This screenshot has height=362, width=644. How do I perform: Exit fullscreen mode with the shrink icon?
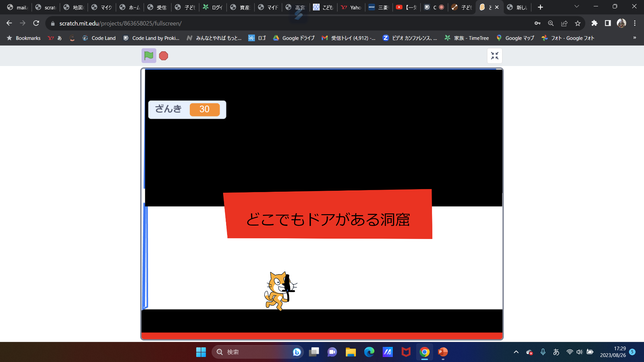tap(494, 56)
